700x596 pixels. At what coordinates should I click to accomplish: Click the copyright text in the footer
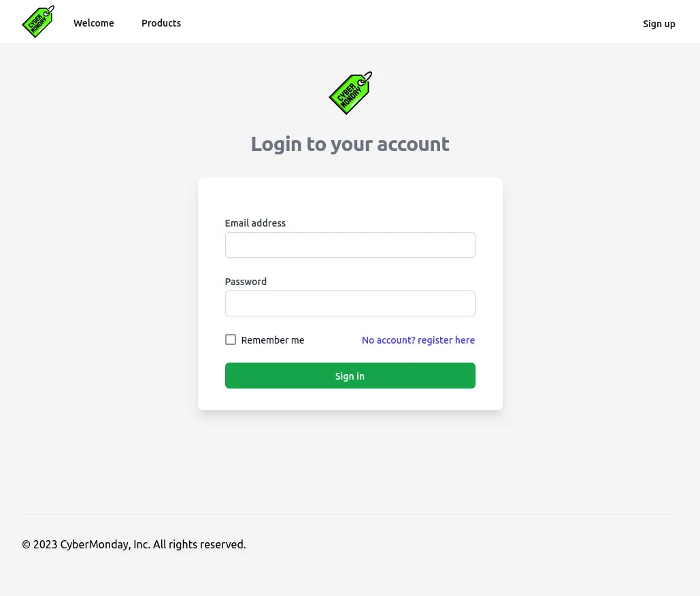(134, 544)
